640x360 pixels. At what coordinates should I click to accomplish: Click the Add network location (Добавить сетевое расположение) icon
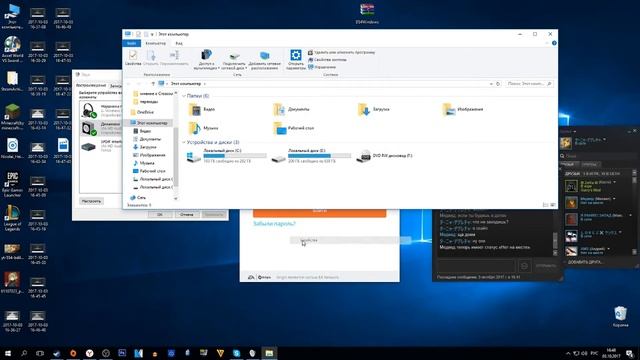click(264, 60)
